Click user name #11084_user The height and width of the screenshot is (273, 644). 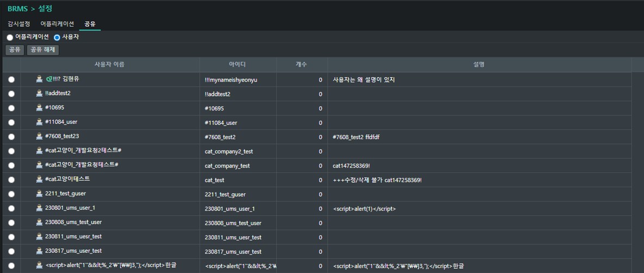click(61, 122)
